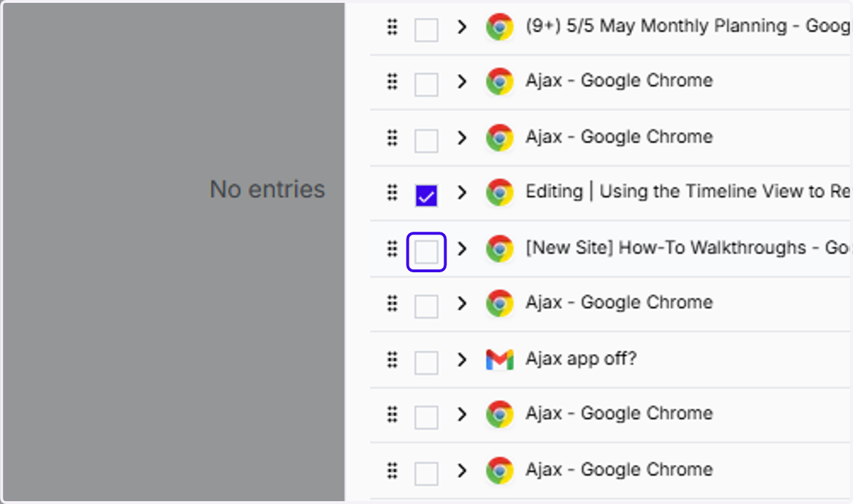Expand the New Site How-To Walkthroughs chevron
The width and height of the screenshot is (853, 504).
(x=462, y=248)
